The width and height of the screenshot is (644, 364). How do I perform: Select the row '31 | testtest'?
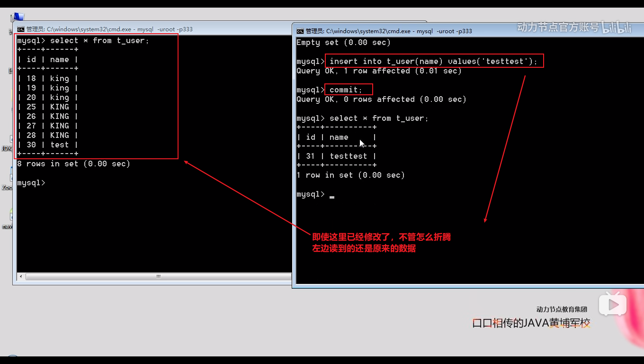[337, 156]
